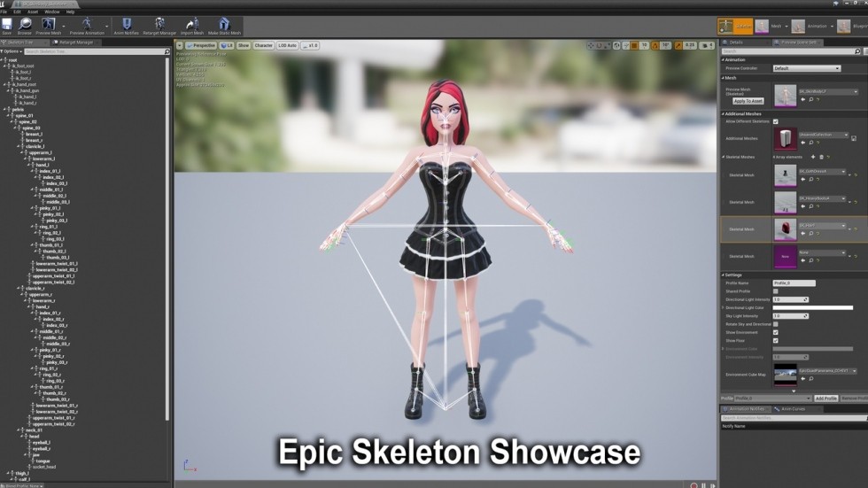Click the Save toolbar icon
The image size is (868, 488).
(x=7, y=26)
